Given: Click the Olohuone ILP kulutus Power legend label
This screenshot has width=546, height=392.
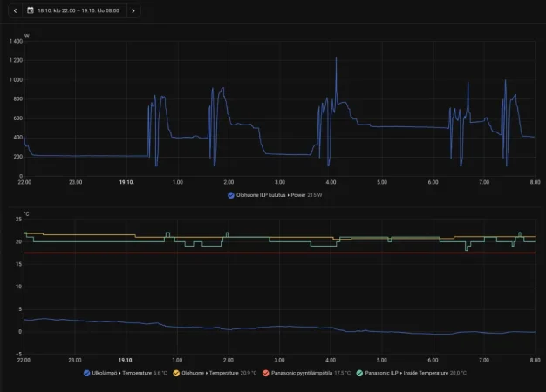Looking at the screenshot, I should pyautogui.click(x=270, y=195).
